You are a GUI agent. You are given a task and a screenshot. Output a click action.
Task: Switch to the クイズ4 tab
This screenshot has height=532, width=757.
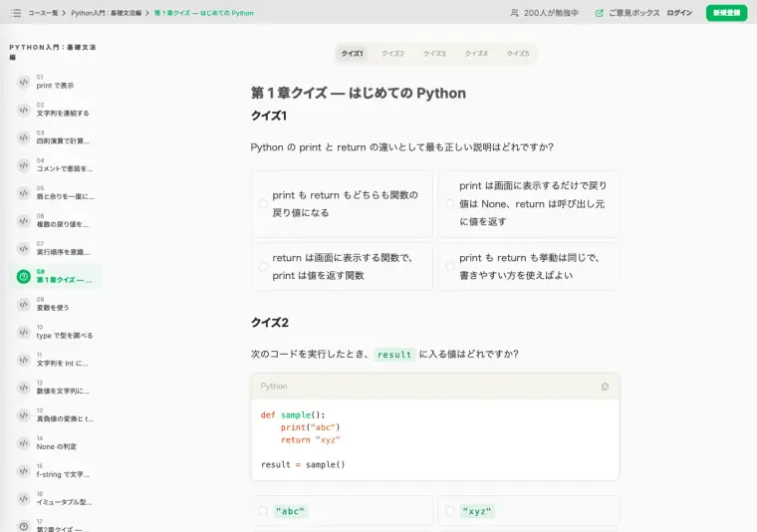point(476,54)
